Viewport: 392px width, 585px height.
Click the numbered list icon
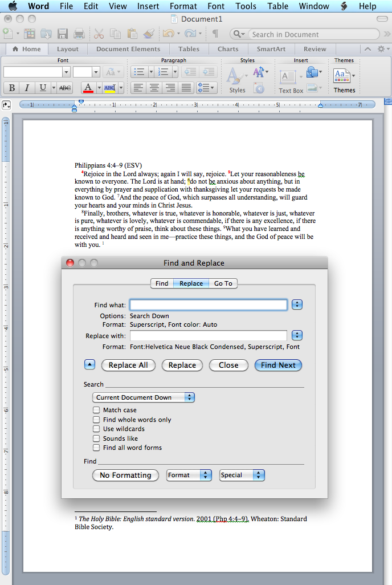[x=164, y=72]
